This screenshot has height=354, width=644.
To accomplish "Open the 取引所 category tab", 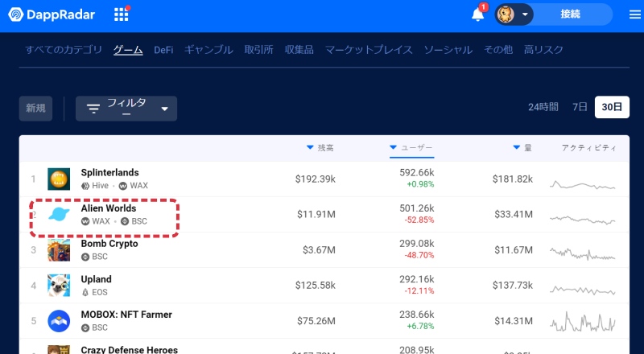I will 258,50.
